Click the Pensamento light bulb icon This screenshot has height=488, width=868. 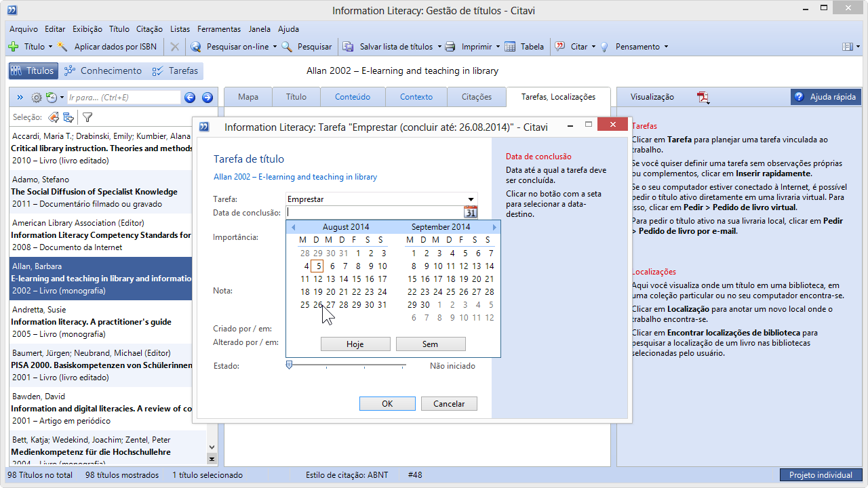tap(604, 47)
